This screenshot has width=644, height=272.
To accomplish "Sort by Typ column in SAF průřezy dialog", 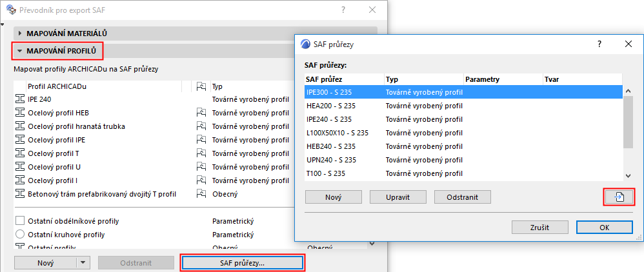I will click(x=424, y=79).
